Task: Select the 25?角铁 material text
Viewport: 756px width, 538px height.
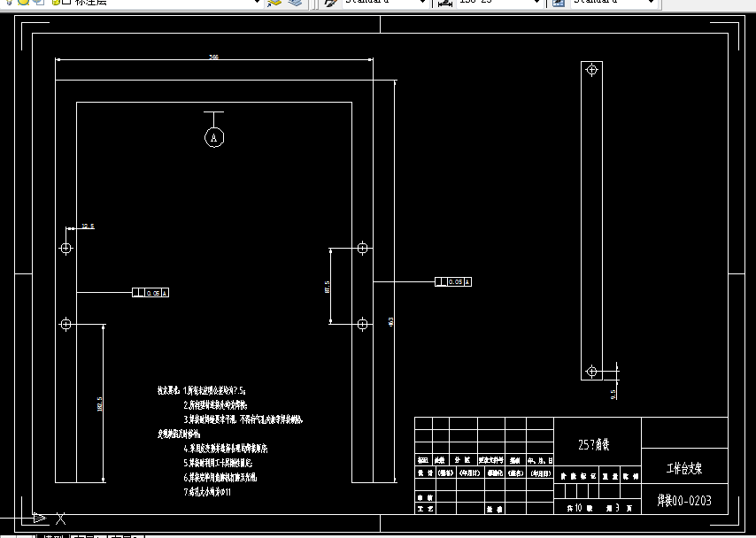Action: [593, 444]
